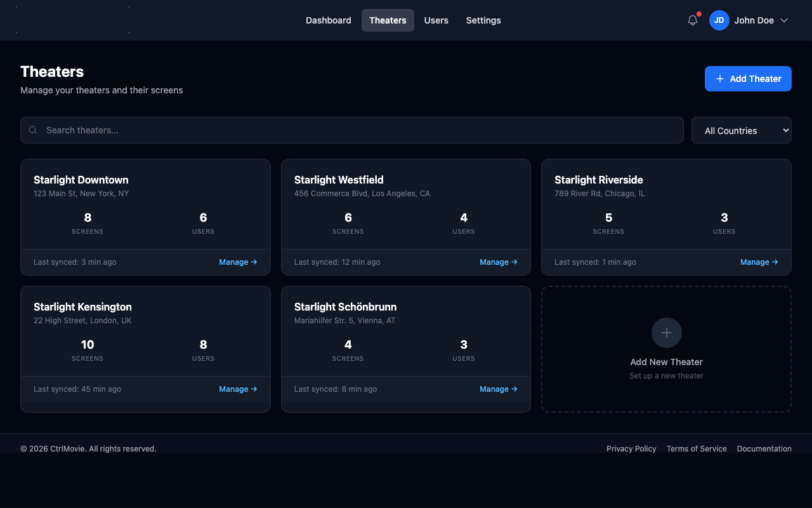Click the plus circle icon in empty card
This screenshot has height=508, width=812.
pos(666,333)
